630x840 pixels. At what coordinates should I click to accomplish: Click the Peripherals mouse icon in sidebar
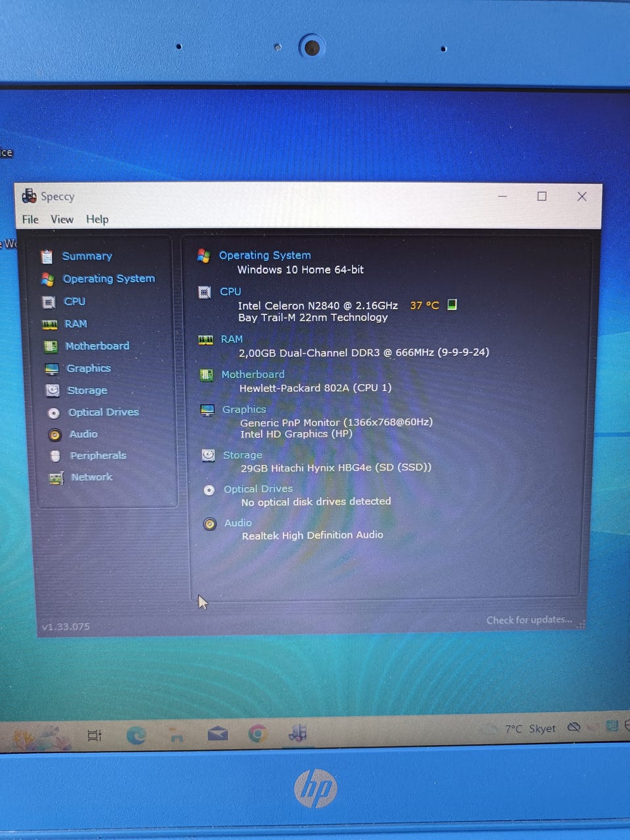pos(55,455)
